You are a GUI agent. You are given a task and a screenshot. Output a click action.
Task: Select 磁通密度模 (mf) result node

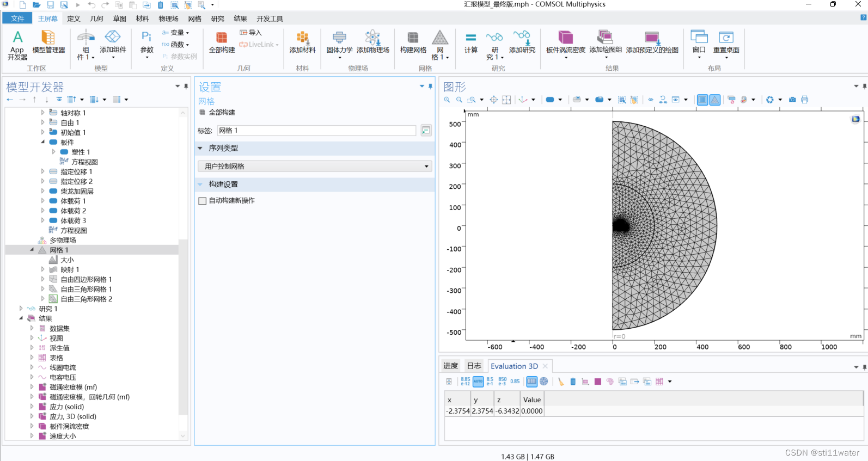pos(74,387)
